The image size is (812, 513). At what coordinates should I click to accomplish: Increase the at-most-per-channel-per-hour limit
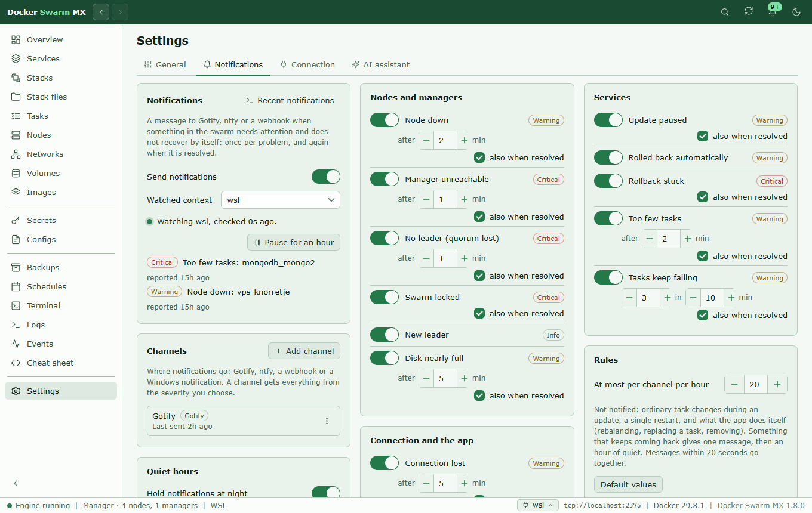777,385
